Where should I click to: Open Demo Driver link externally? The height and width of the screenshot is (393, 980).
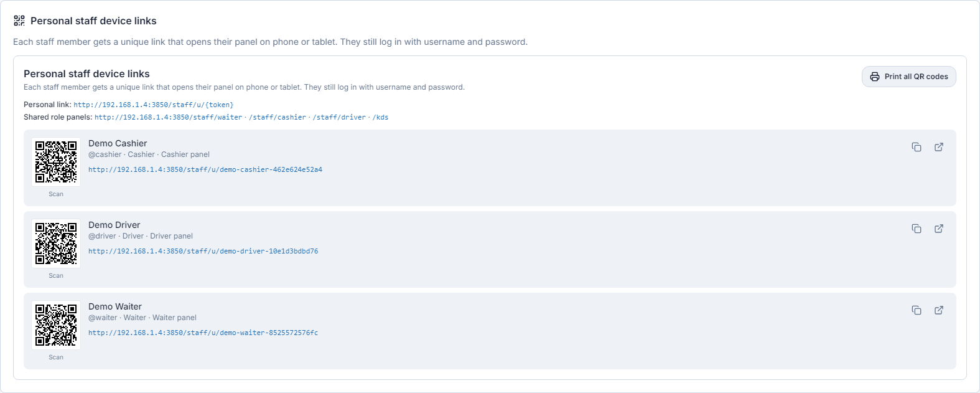(x=939, y=229)
